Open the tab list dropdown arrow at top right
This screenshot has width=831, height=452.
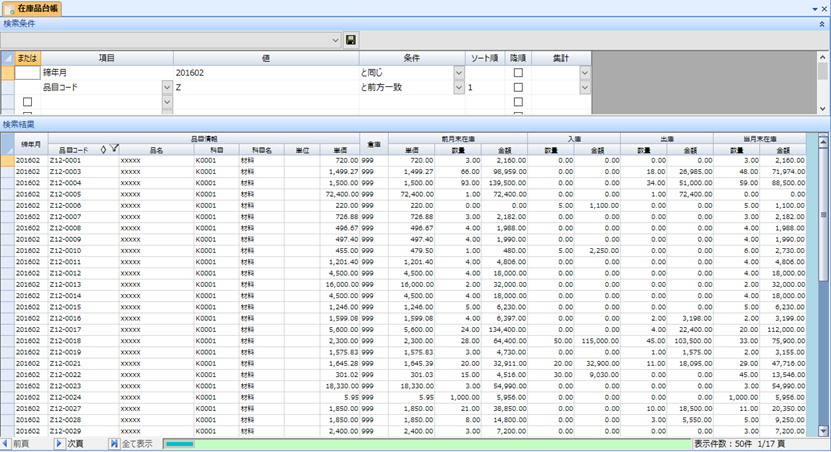815,9
